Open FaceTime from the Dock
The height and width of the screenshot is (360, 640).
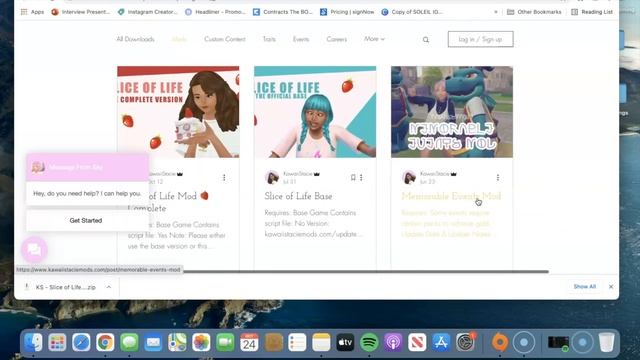[x=225, y=342]
